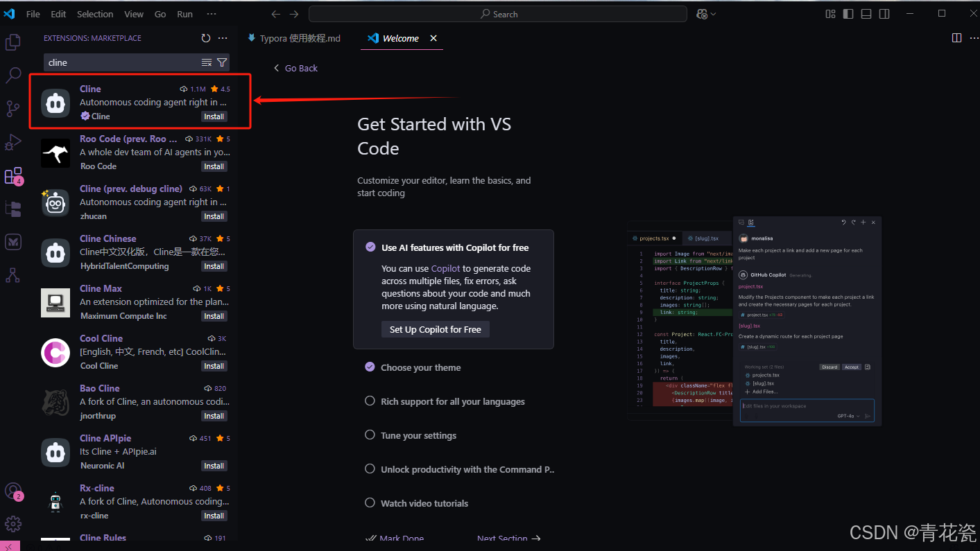Click the VS Code logo icon
The image size is (980, 551).
[9, 14]
